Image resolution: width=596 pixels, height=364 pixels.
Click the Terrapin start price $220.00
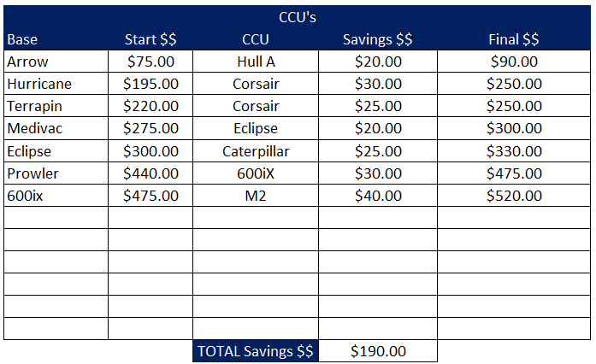(150, 106)
